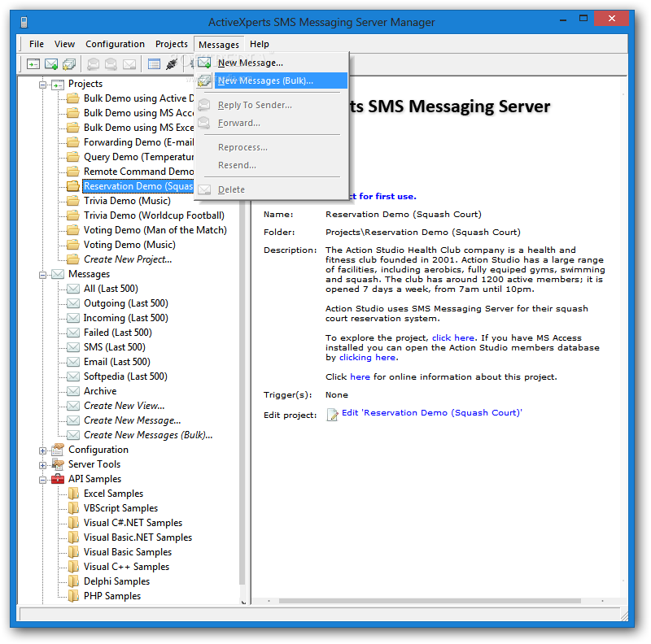The height and width of the screenshot is (644, 651).
Task: Click the folder icon beside Trivia Demo (Music)
Action: coord(73,201)
